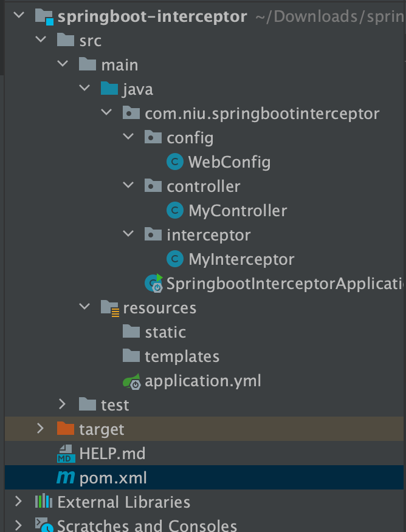
Task: Click the MyController class icon
Action: 174,211
